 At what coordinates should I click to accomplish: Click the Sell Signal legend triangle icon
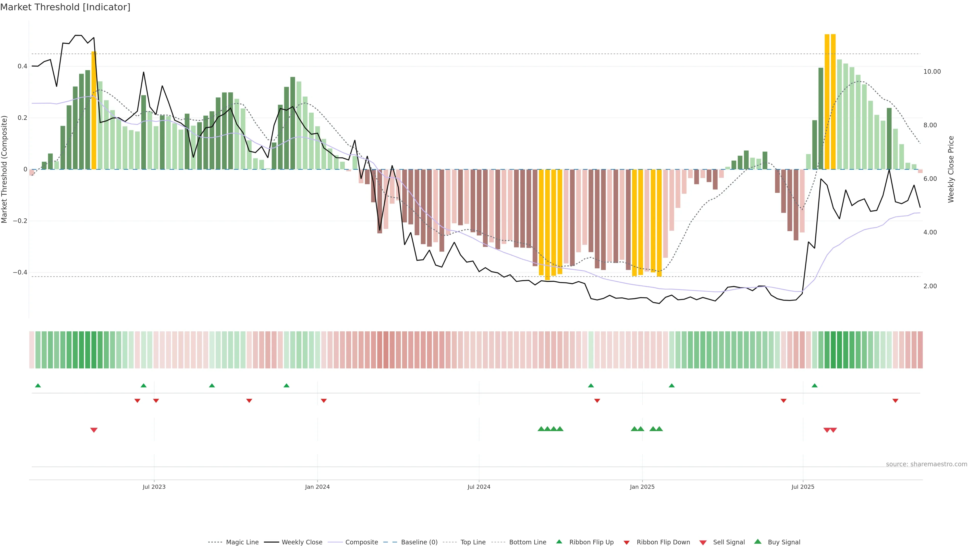pyautogui.click(x=703, y=543)
